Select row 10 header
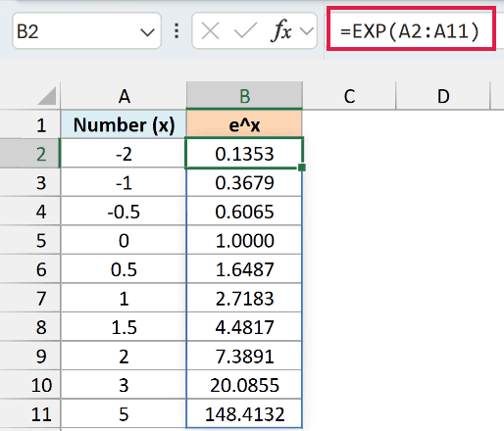Screen dimensions: 504x431 coord(30,385)
